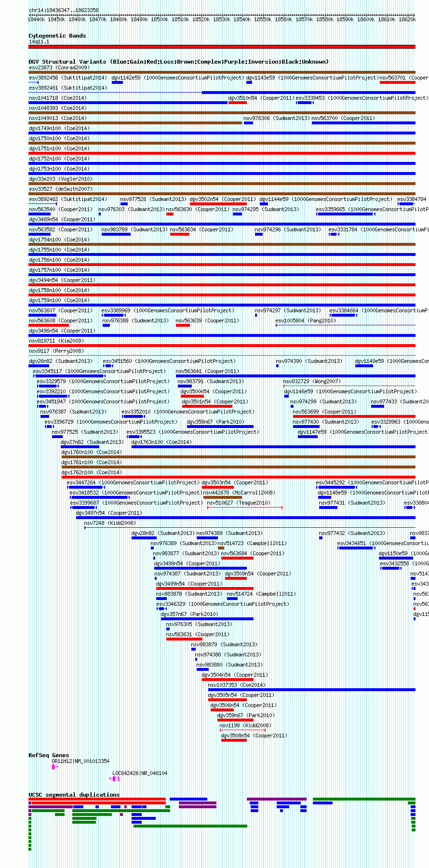Open variant esv3892456 (Suktitipat2014)
Screen dimensions: 429x868
tap(68, 78)
